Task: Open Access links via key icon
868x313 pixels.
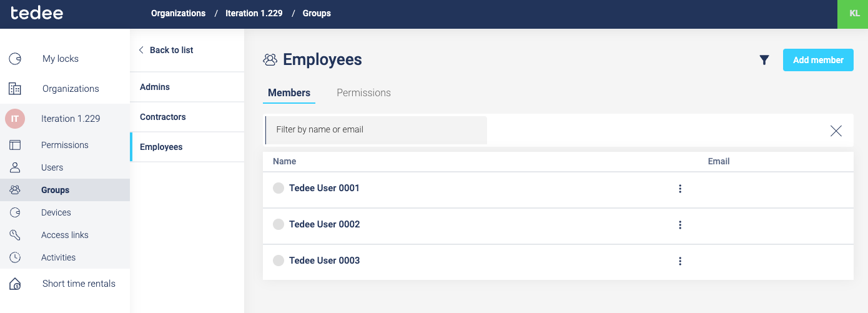Action: (15, 235)
